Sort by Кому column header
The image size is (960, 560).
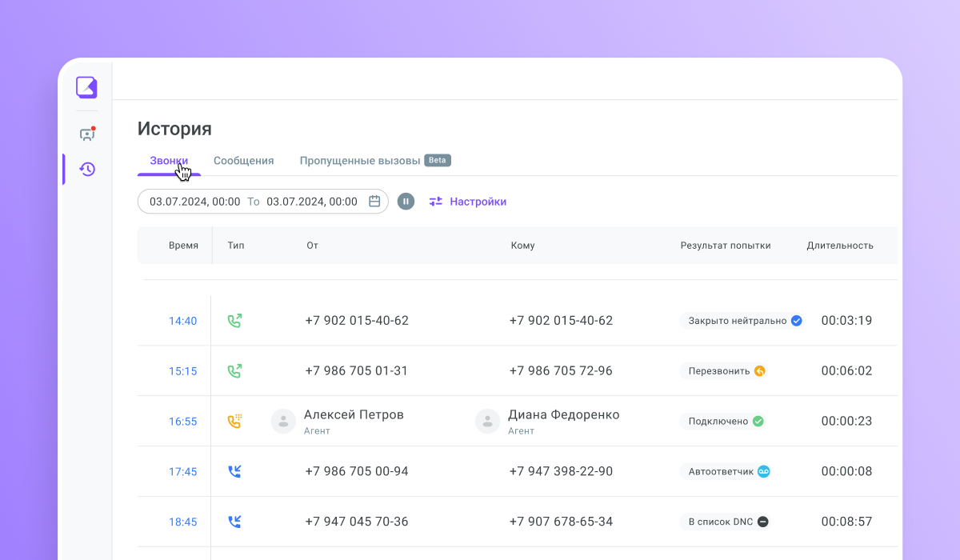coord(522,246)
